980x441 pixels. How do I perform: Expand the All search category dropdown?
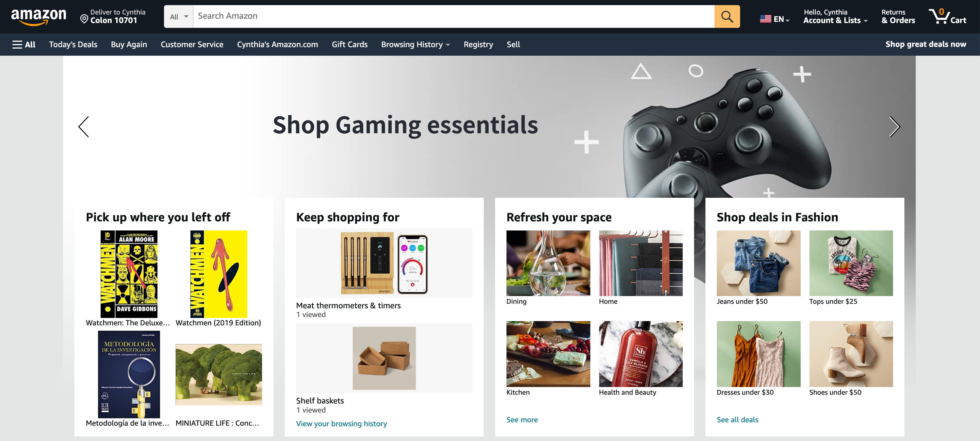[179, 16]
